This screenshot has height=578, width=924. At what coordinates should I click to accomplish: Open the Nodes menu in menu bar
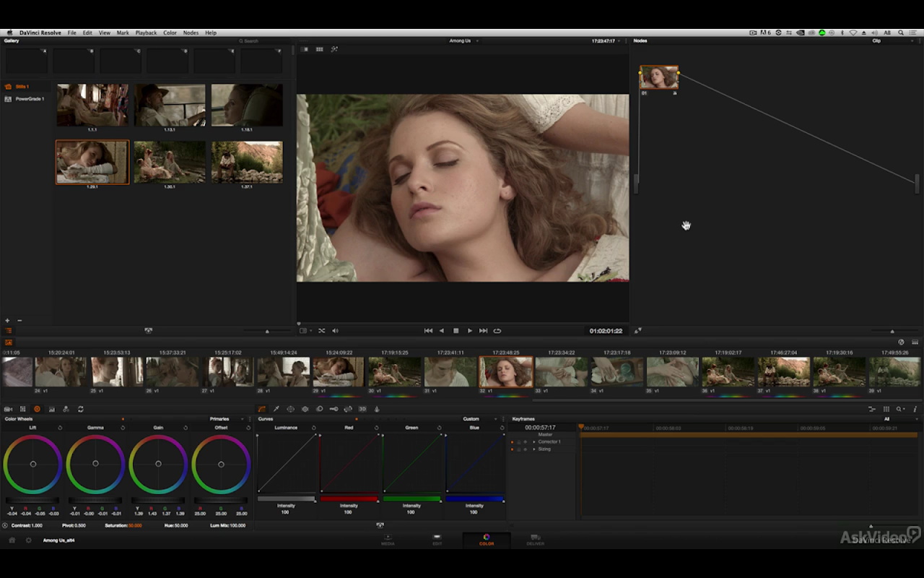tap(191, 33)
